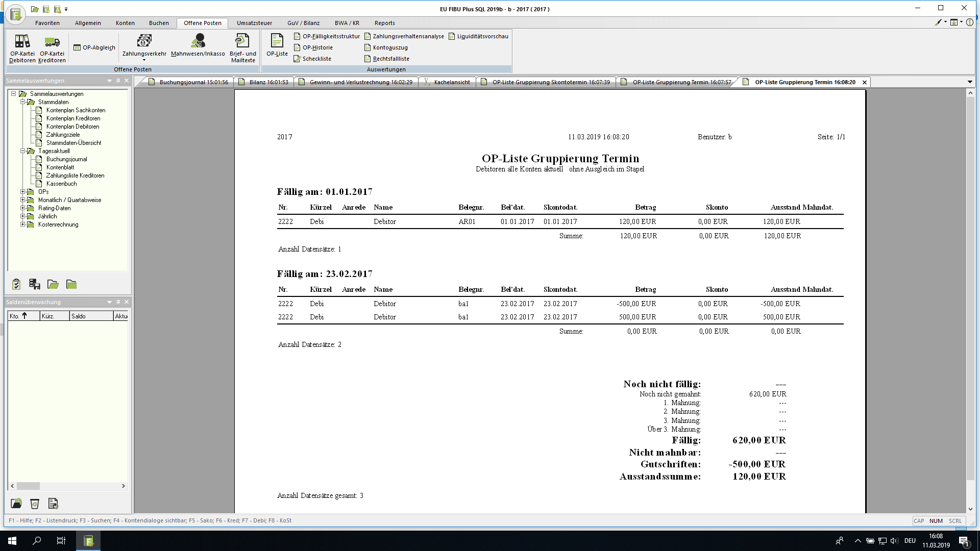Open Mahnwesen/Inkasso
The height and width of the screenshot is (551, 980).
(x=198, y=46)
